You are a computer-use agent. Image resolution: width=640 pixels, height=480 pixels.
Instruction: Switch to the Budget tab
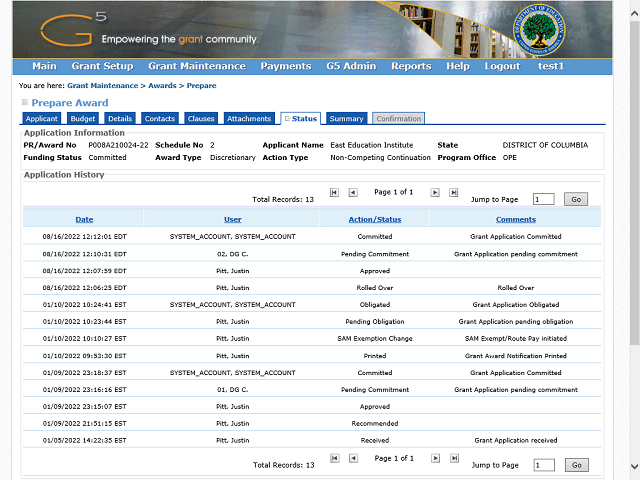[83, 119]
